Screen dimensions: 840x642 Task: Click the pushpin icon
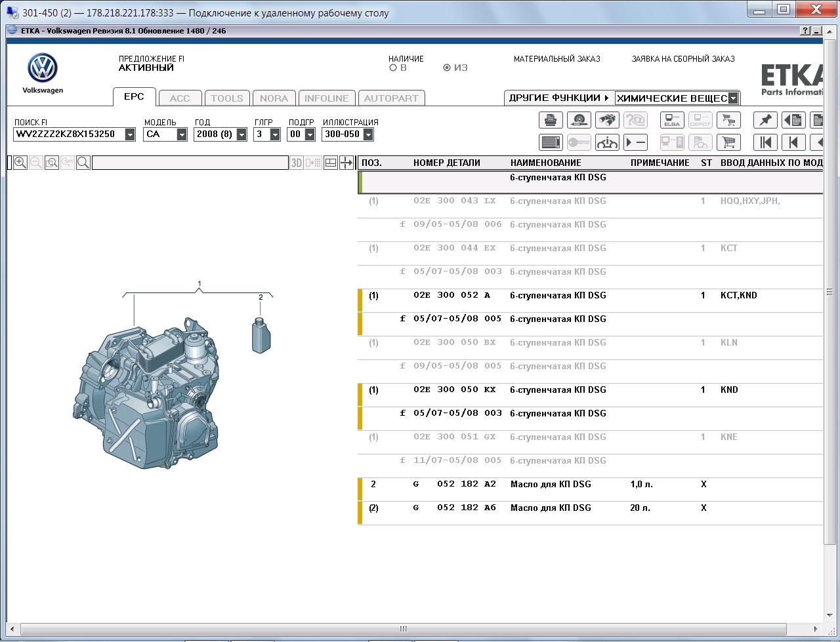[x=765, y=120]
